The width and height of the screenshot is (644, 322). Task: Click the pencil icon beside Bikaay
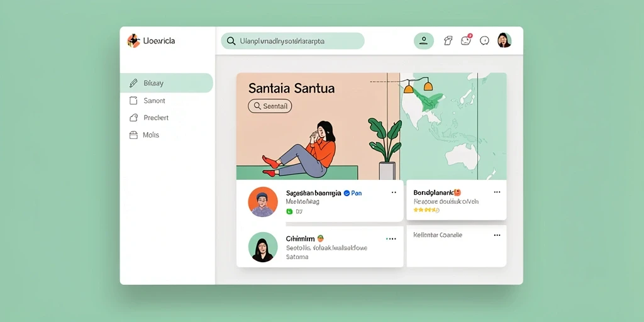(x=133, y=84)
